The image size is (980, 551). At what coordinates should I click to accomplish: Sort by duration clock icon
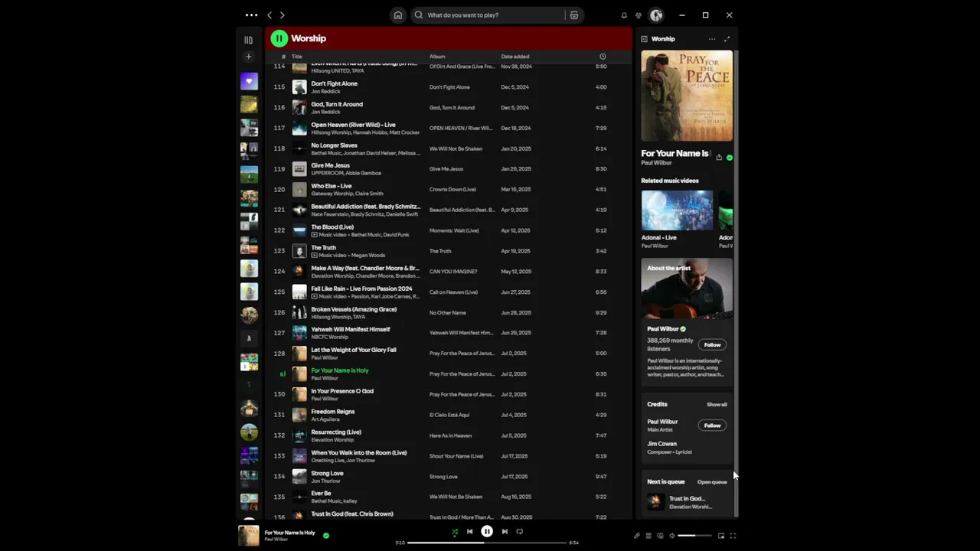point(603,57)
